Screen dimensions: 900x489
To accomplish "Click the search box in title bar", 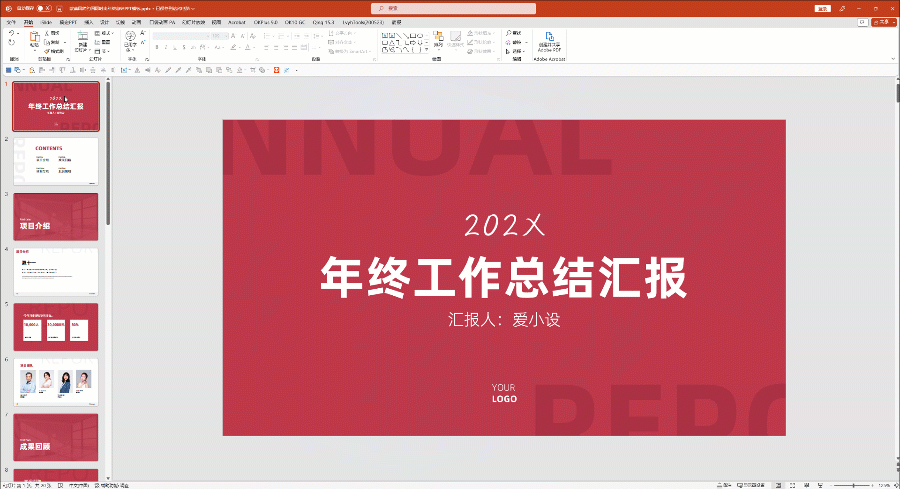I will point(453,9).
